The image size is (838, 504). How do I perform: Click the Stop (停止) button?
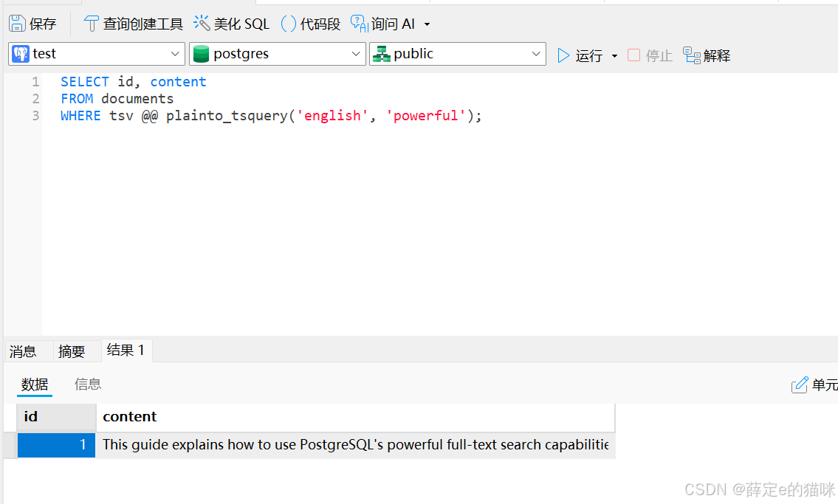[x=649, y=55]
